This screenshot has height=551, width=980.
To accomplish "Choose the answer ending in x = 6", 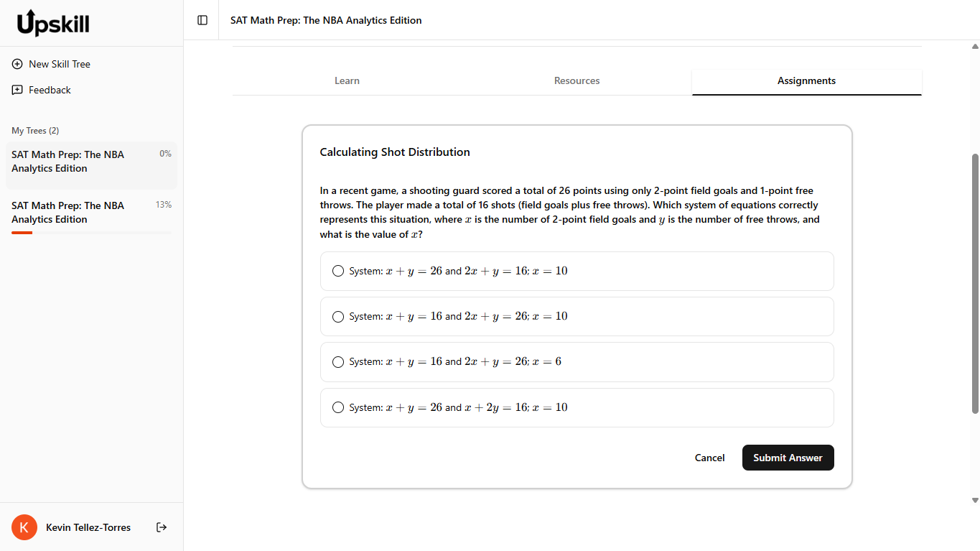I will 338,362.
